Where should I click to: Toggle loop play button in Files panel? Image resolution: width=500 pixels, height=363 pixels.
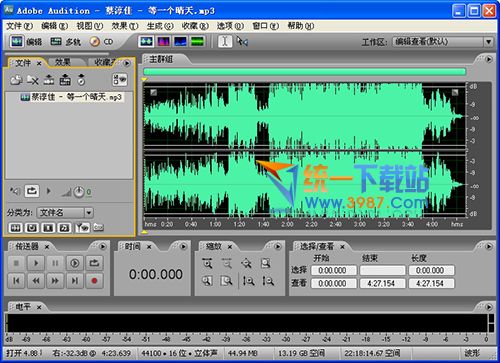click(32, 191)
